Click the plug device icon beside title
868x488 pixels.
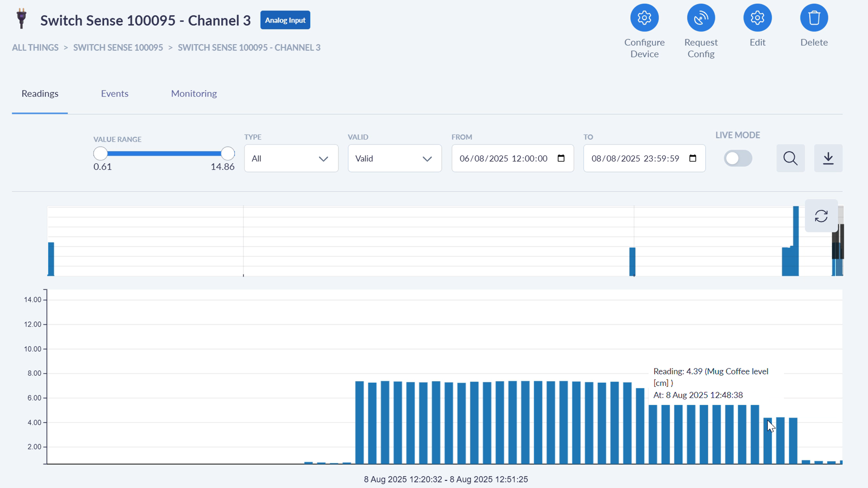point(21,19)
